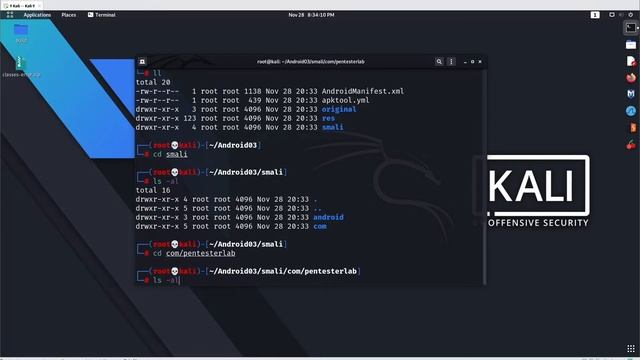640x360 pixels.
Task: Click the Activities grid icon in top bar
Action: (10, 15)
